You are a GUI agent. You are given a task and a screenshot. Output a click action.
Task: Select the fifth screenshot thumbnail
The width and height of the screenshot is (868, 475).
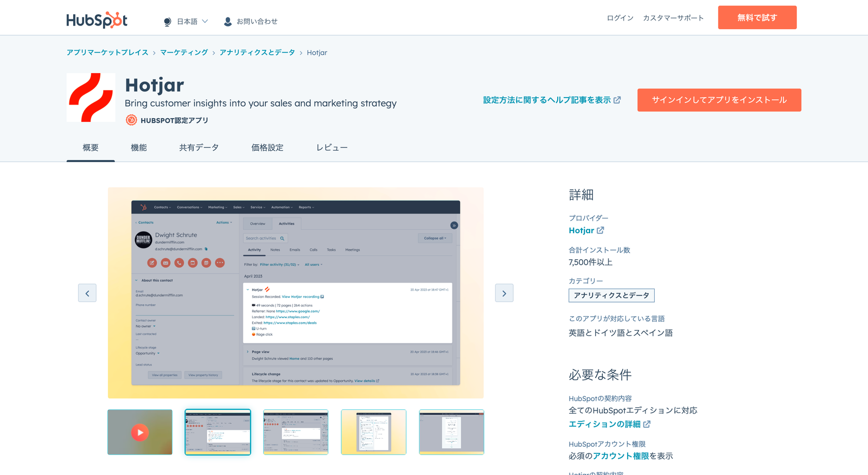pos(451,432)
